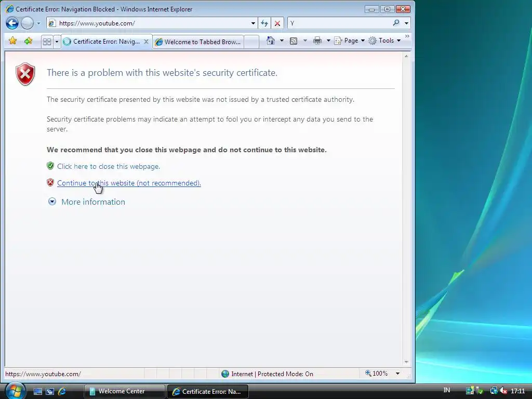This screenshot has height=399, width=532.
Task: Expand the Home button dropdown arrow
Action: click(x=282, y=41)
